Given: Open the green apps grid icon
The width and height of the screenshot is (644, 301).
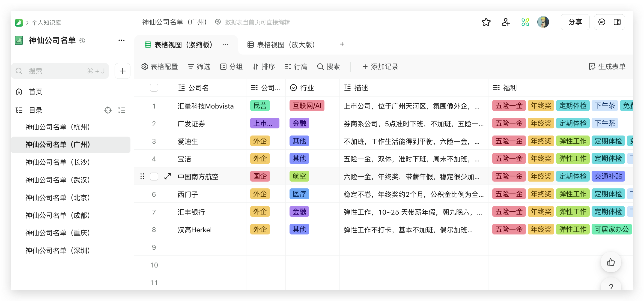Looking at the screenshot, I should 525,22.
